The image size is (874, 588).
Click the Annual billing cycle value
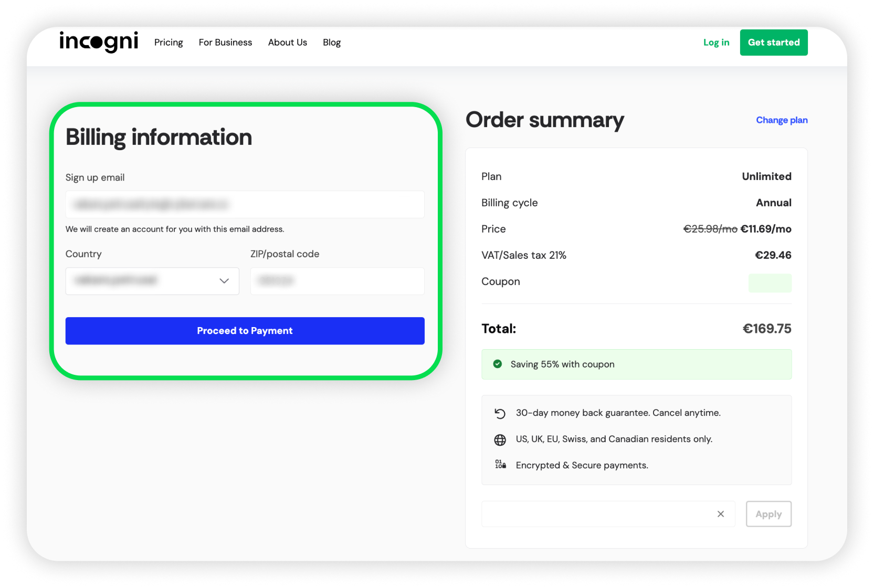coord(774,203)
